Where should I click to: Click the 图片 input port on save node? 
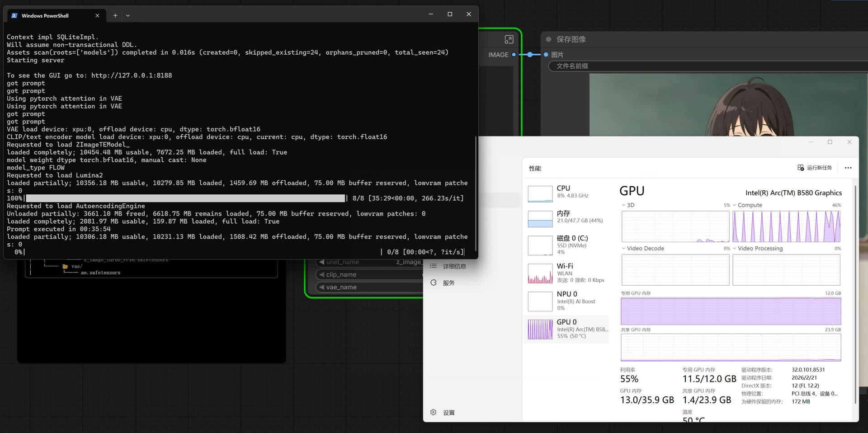546,55
